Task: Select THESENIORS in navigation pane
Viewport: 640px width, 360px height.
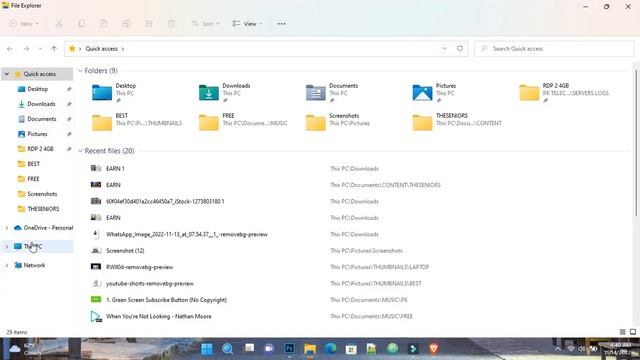Action: click(43, 209)
